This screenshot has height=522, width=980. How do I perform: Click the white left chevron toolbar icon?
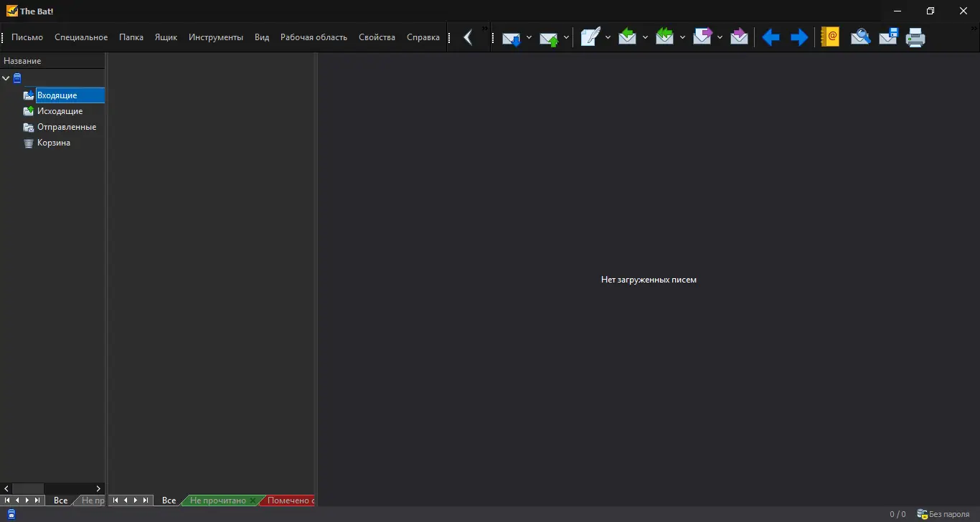point(468,37)
